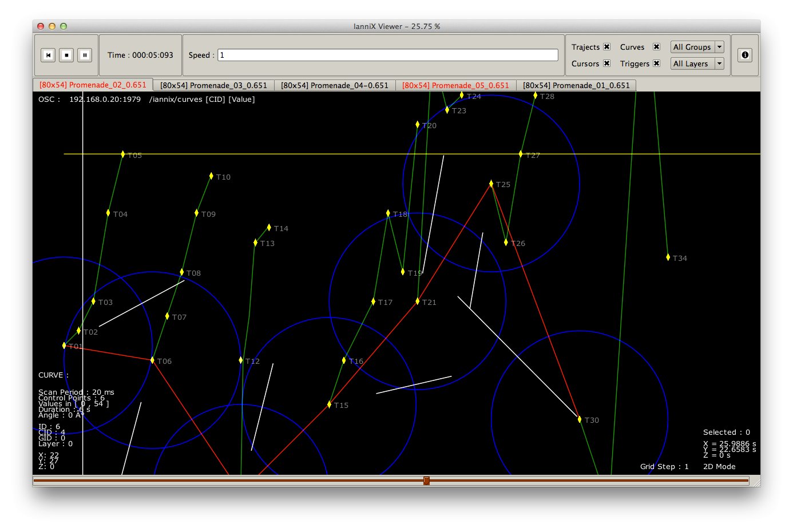793x532 pixels.
Task: Click the Scan Period : 20 ms text
Action: tap(76, 392)
